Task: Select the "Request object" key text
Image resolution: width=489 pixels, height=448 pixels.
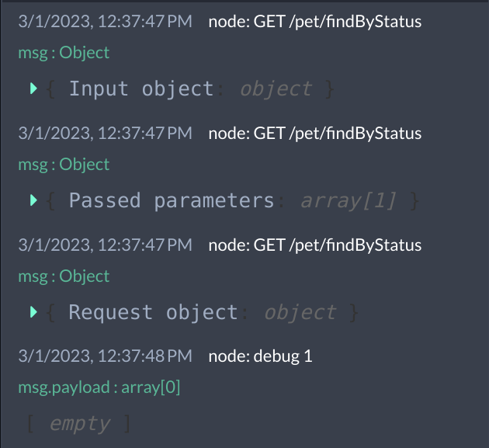Action: pyautogui.click(x=154, y=313)
